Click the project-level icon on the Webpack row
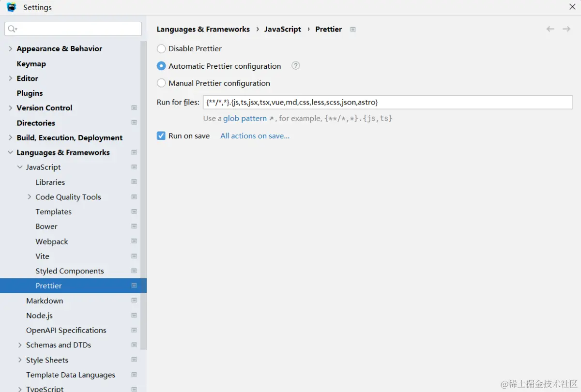The image size is (581, 392). click(x=134, y=241)
